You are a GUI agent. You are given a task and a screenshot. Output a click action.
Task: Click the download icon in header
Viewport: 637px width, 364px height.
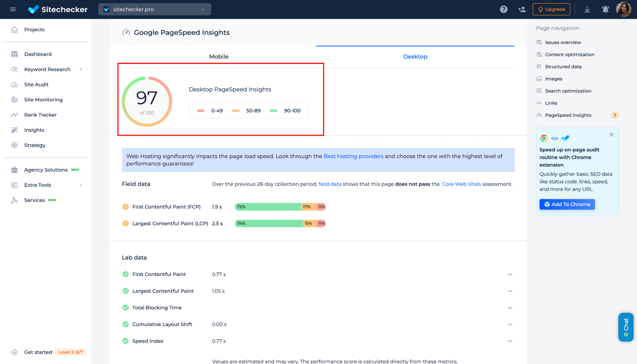click(x=587, y=9)
